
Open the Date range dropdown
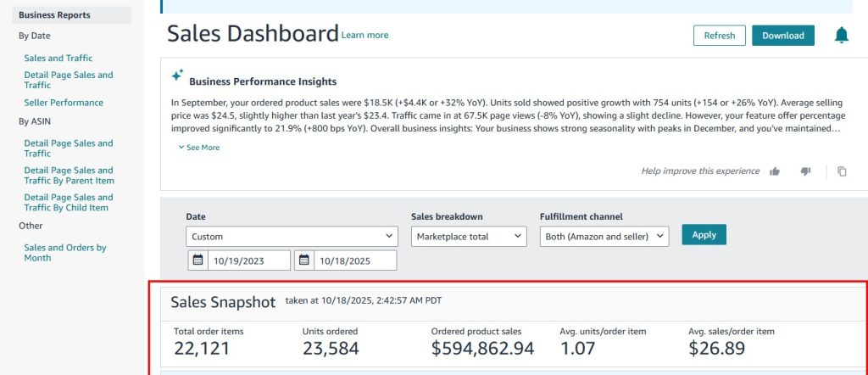(x=292, y=237)
